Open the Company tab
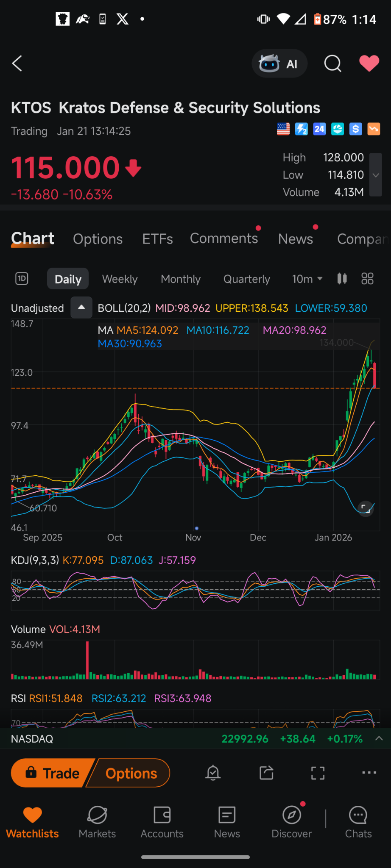Viewport: 391px width, 868px height. point(363,239)
